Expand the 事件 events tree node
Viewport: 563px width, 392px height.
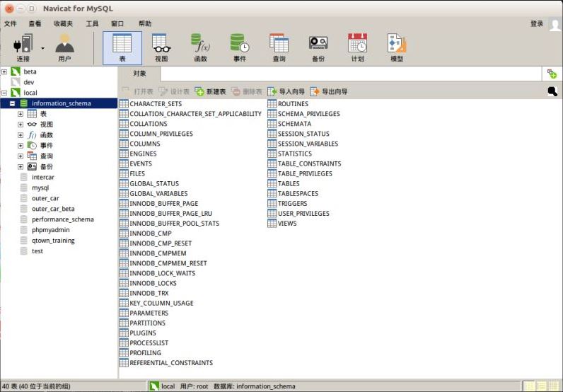point(21,146)
